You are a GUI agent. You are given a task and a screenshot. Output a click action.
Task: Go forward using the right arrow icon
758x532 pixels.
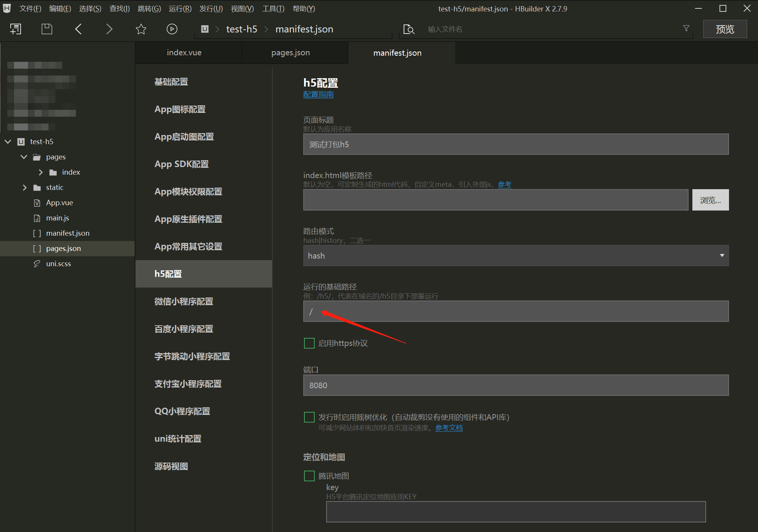coord(109,29)
